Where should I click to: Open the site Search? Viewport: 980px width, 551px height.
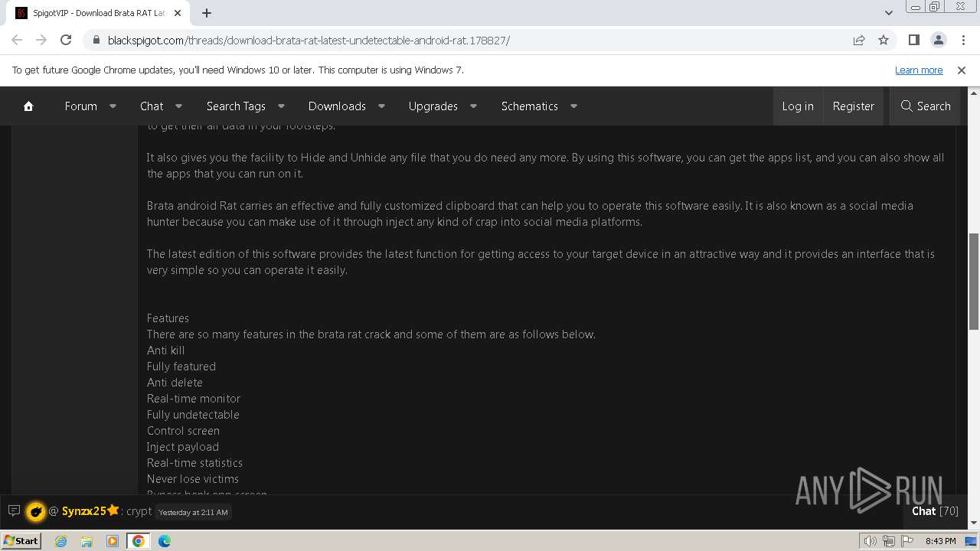click(x=926, y=106)
